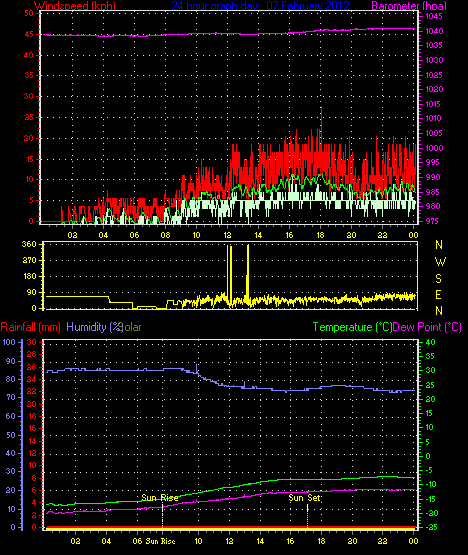Screen dimensions: 468x555
Task: Click the "Barometer (hpa)" axis title
Action: pos(409,6)
